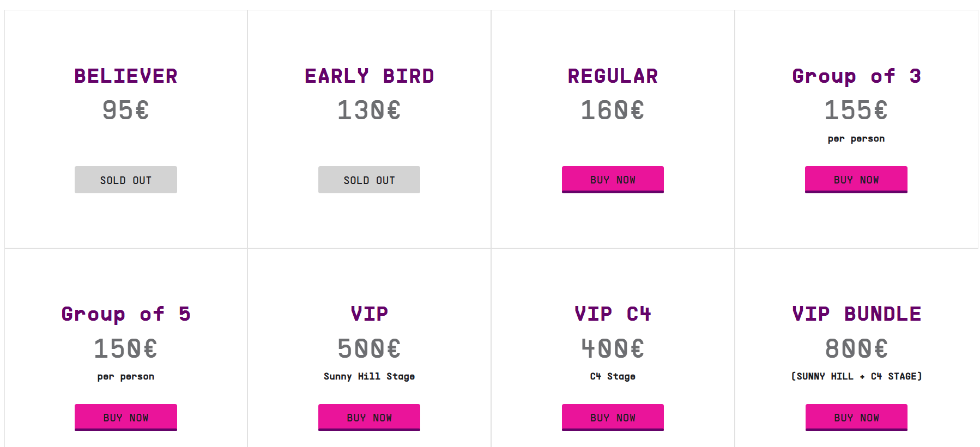Image resolution: width=980 pixels, height=447 pixels.
Task: Click the REGULAR ticket heading
Action: [613, 76]
